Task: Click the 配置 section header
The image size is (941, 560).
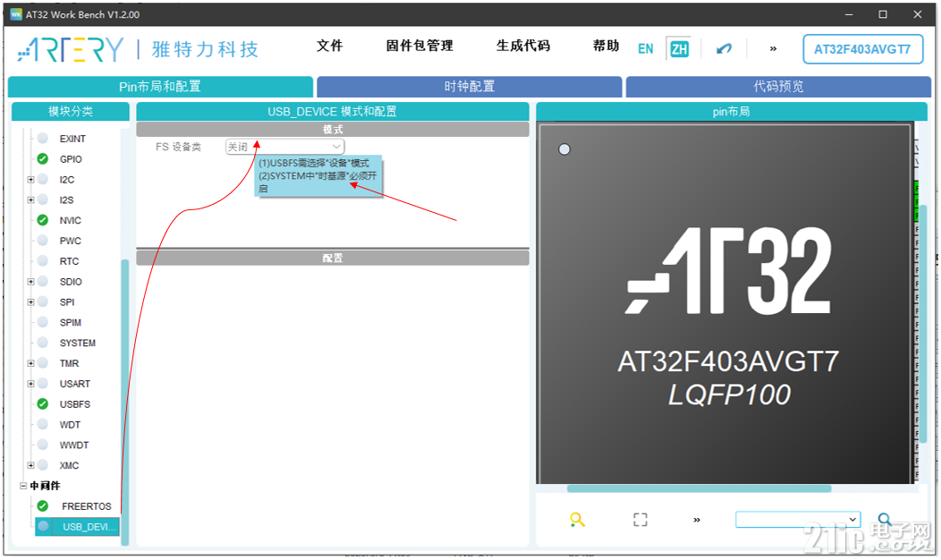Action: point(333,259)
